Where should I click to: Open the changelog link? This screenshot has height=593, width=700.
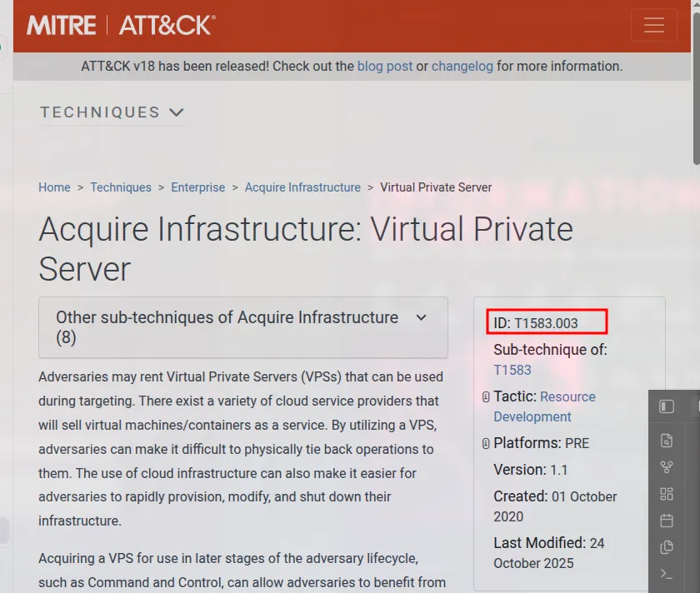click(462, 66)
